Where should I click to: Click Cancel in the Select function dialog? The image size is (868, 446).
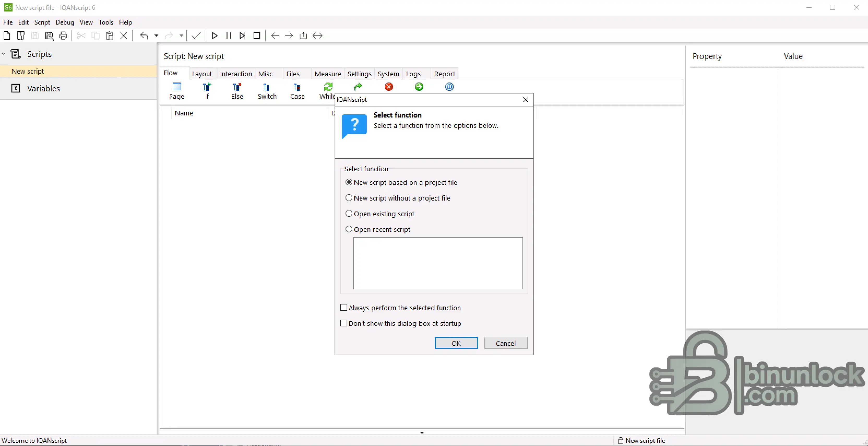pos(506,343)
